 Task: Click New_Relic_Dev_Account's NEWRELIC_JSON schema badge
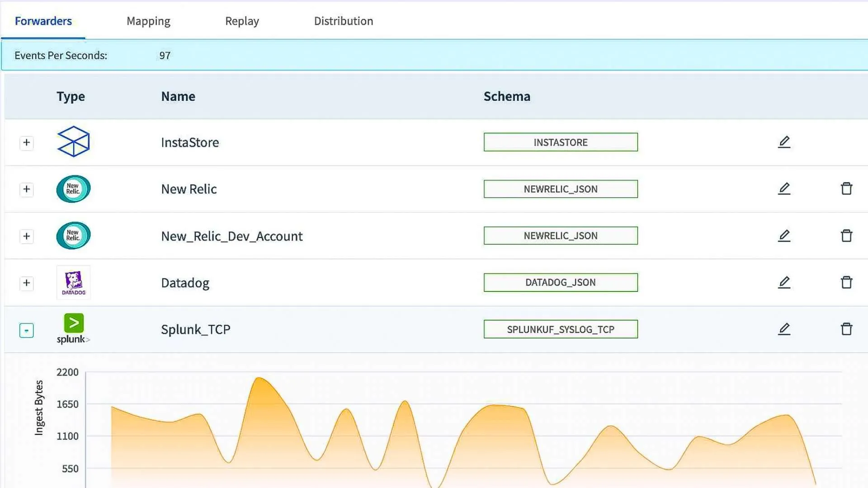tap(561, 235)
